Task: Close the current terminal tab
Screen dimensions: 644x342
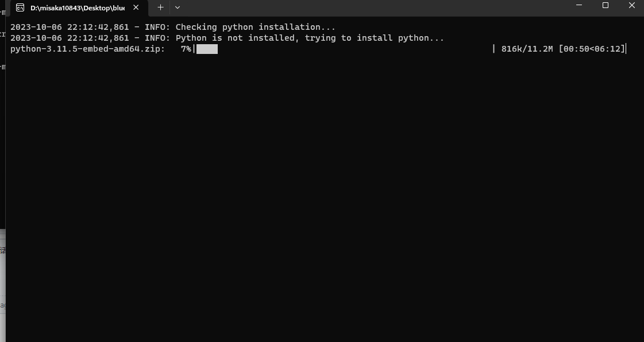Action: 136,7
